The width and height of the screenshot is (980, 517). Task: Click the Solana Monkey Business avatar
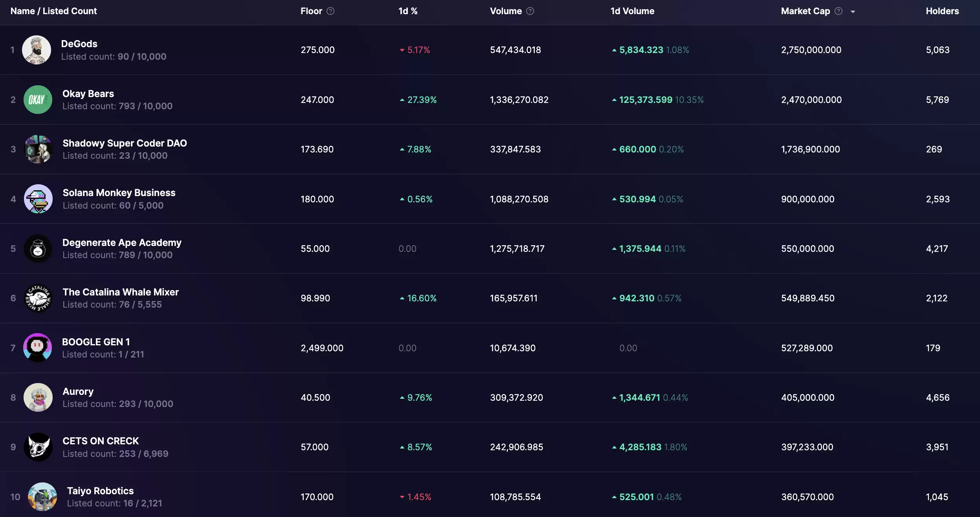point(38,199)
